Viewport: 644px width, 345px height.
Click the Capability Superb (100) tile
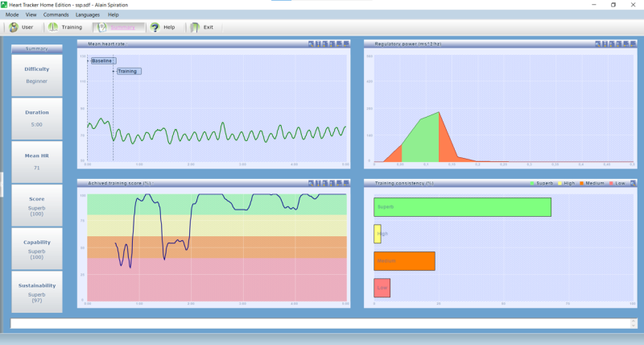[x=37, y=248]
